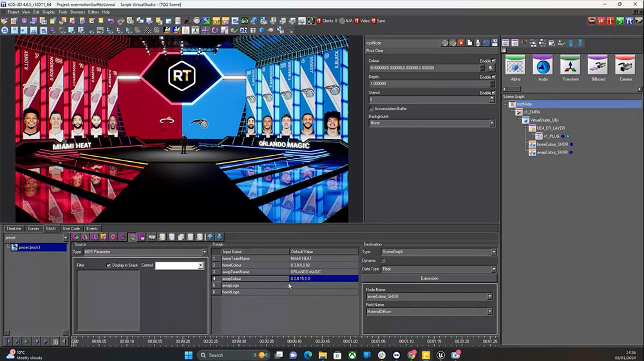Click the timeline ruler at 00:00.30
This screenshot has height=361, width=644.
coord(239,341)
